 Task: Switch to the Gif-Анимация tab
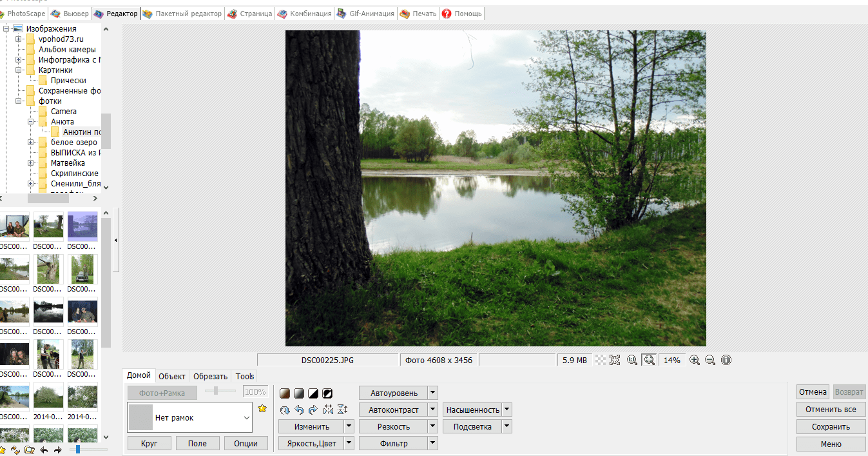pos(365,14)
